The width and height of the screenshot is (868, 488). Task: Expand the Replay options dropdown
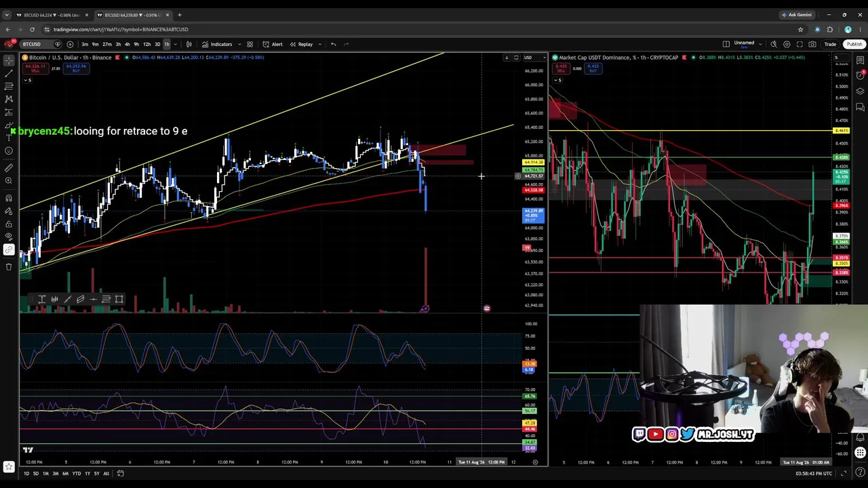(x=319, y=44)
